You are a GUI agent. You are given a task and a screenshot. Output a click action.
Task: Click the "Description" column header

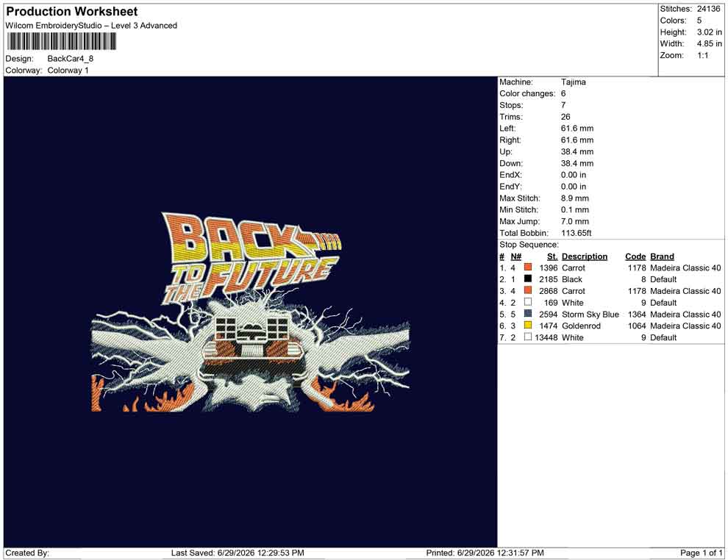pos(585,256)
